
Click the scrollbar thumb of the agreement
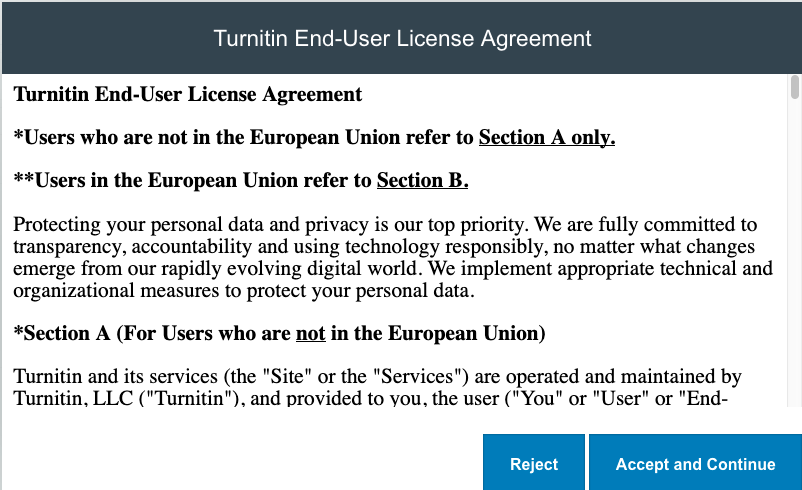click(795, 88)
